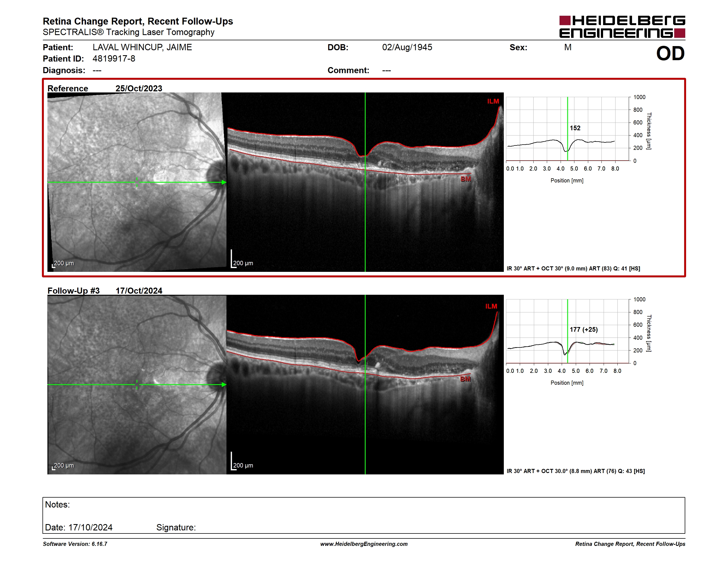The width and height of the screenshot is (728, 563).
Task: Open the Follow-Up #3 infrared fundus image
Action: pyautogui.click(x=137, y=384)
